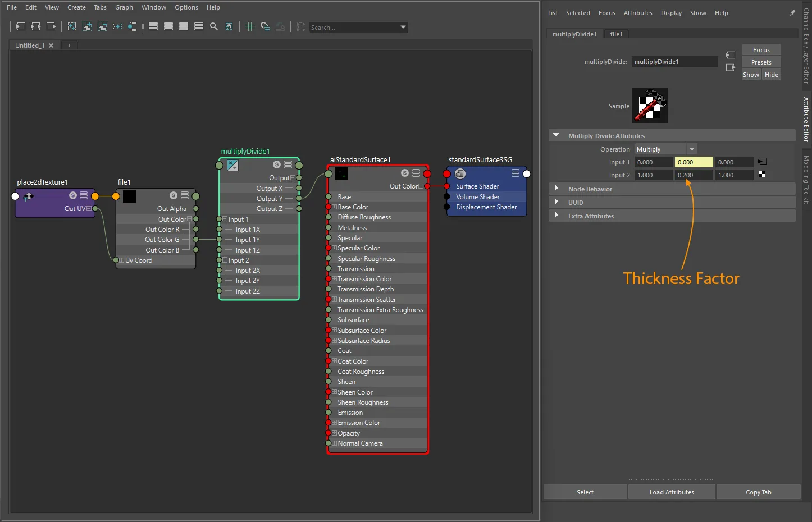
Task: Click the pin icon in Attribute Editor
Action: click(x=792, y=13)
